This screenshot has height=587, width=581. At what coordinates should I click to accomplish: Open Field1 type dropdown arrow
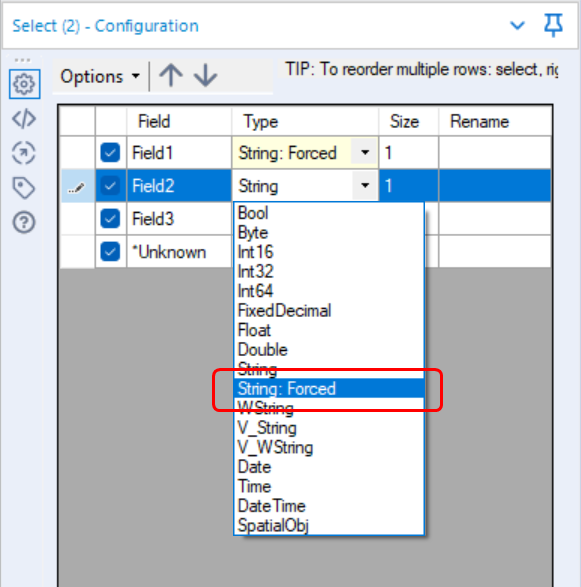tap(365, 152)
